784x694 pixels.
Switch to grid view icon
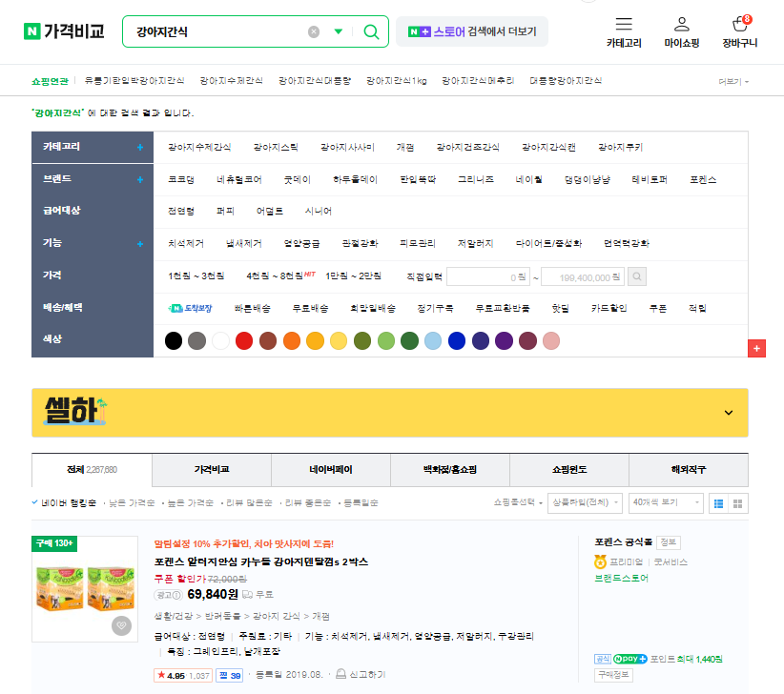(x=737, y=503)
